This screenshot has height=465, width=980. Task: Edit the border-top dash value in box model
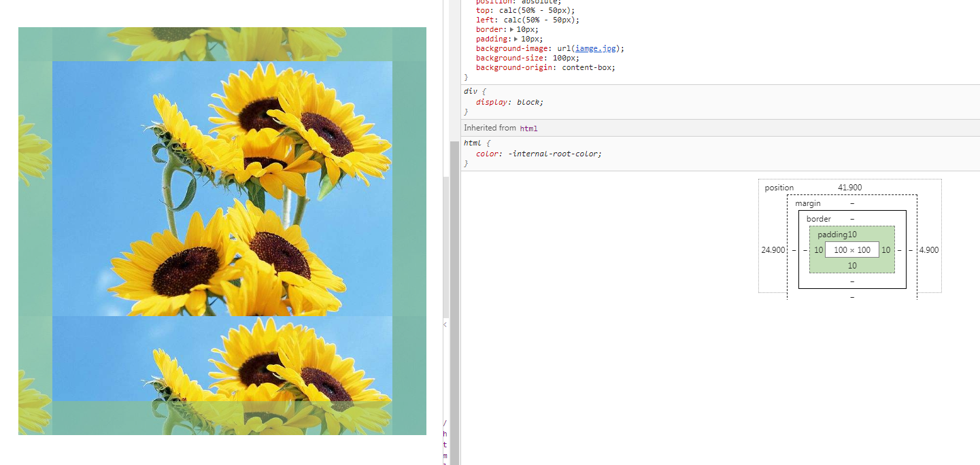[x=852, y=219]
